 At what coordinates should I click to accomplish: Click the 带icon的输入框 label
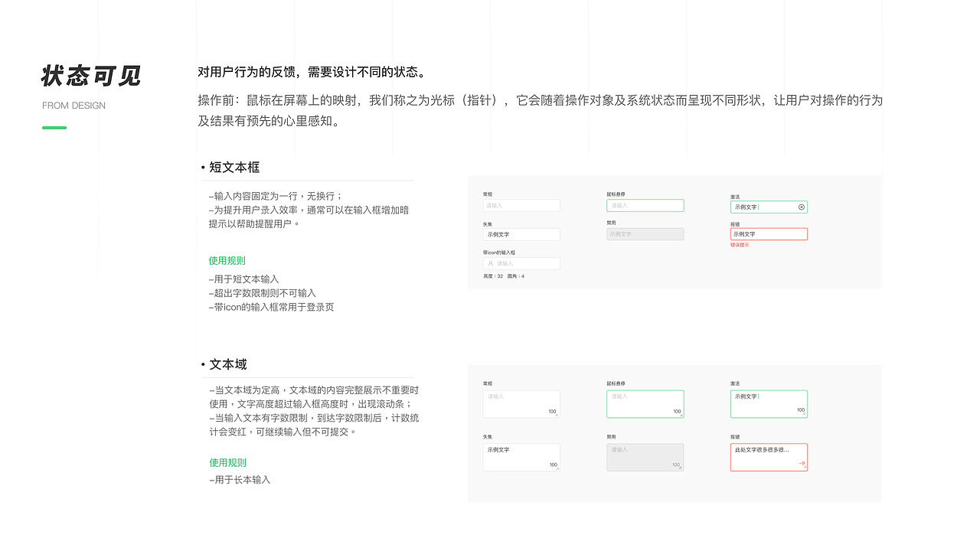click(x=498, y=253)
